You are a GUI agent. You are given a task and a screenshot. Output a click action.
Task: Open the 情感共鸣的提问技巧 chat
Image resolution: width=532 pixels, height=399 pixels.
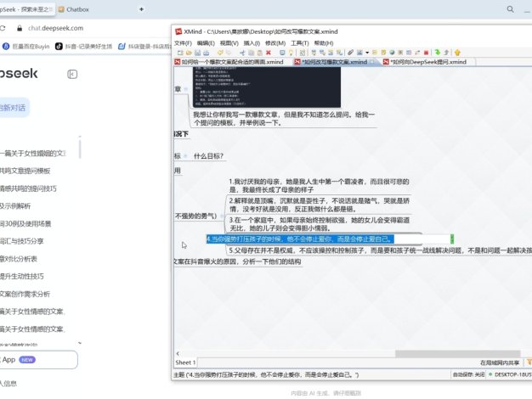pos(29,188)
